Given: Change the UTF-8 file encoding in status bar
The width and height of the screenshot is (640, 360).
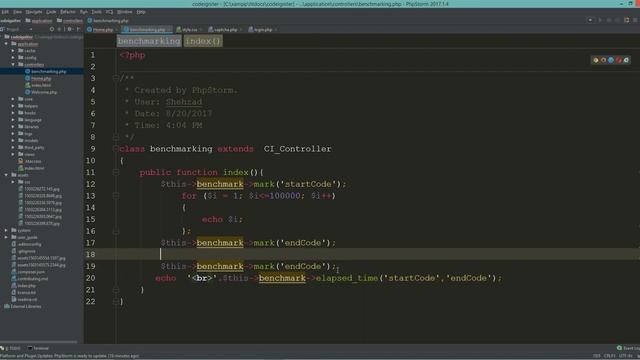Looking at the screenshot, I should tap(625, 356).
